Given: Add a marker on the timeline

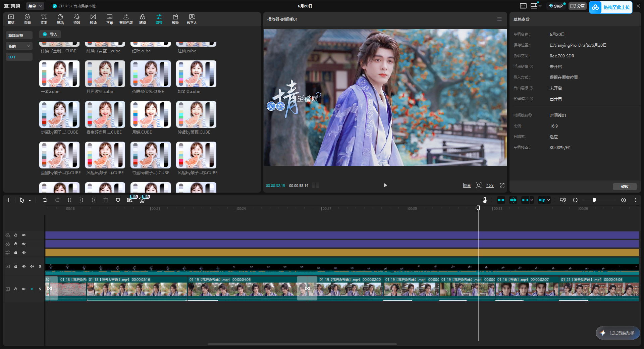Looking at the screenshot, I should pos(118,200).
